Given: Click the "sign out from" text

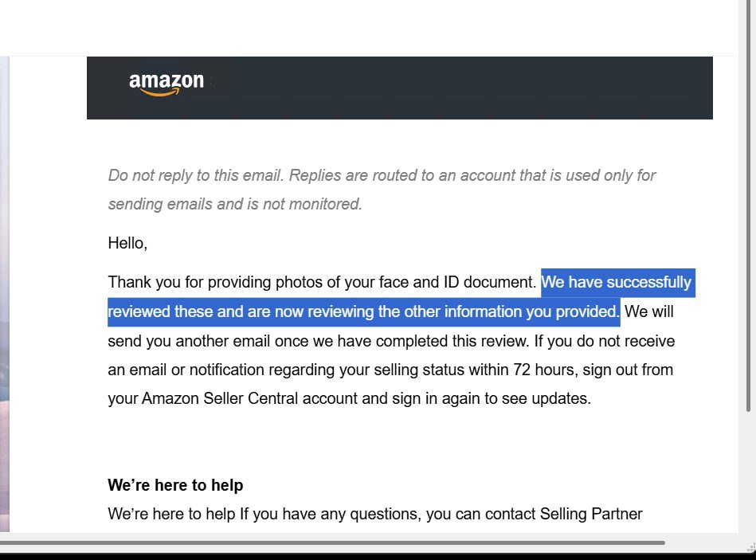Looking at the screenshot, I should (x=628, y=370).
